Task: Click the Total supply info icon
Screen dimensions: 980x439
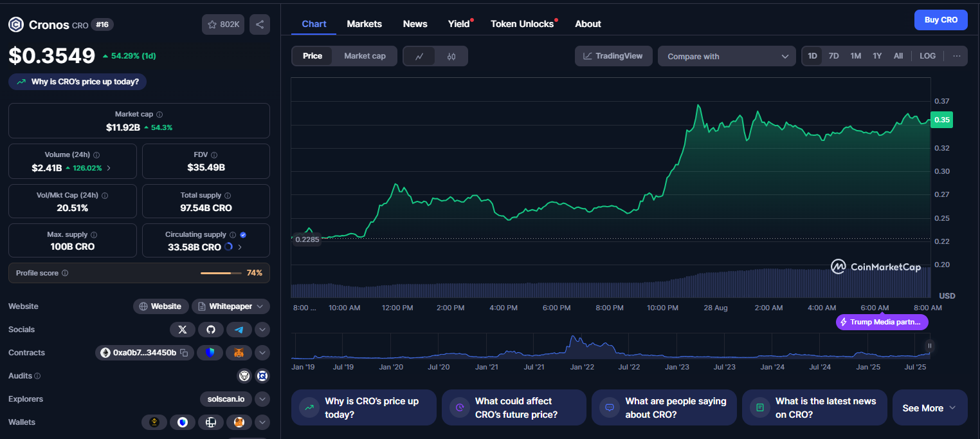Action: click(x=228, y=195)
